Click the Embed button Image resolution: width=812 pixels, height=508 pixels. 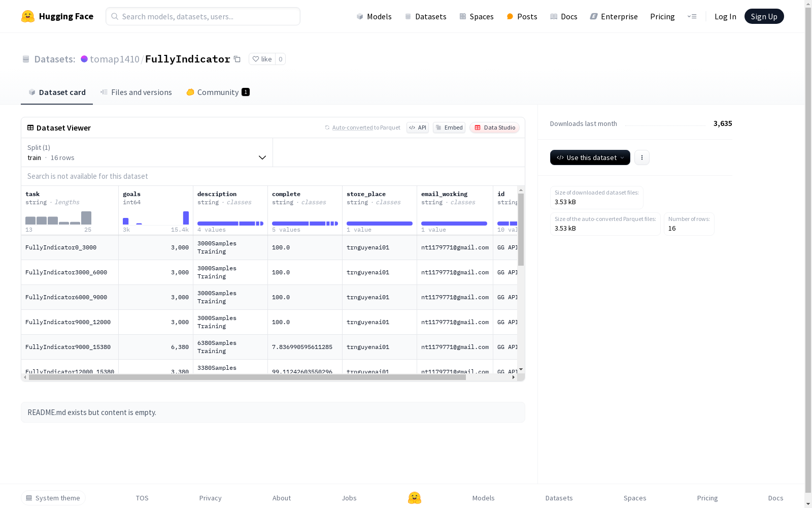click(x=449, y=128)
